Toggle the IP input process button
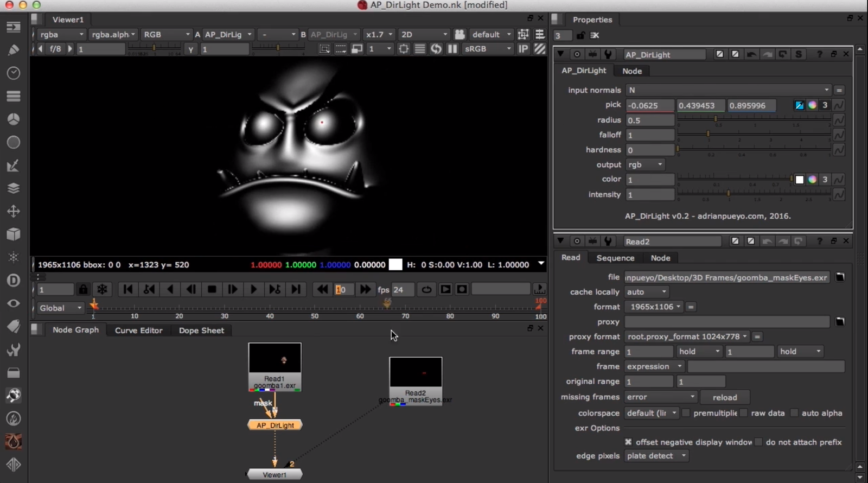Viewport: 868px width, 483px height. pos(523,49)
